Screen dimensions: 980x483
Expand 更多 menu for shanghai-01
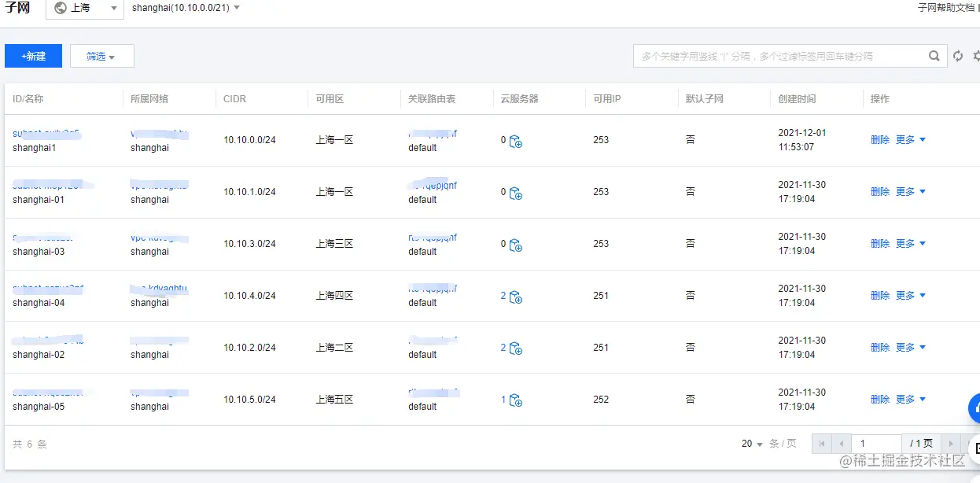911,192
